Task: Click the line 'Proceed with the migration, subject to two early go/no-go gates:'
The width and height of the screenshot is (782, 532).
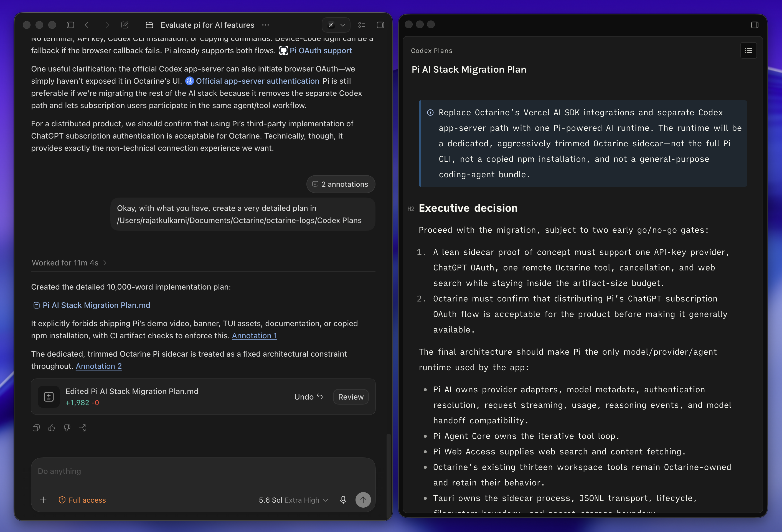Action: [563, 230]
